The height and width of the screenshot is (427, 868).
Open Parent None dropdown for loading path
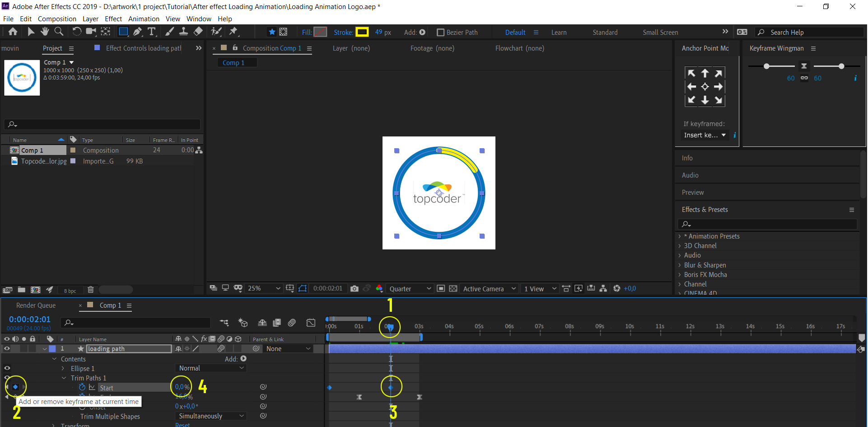pyautogui.click(x=288, y=349)
